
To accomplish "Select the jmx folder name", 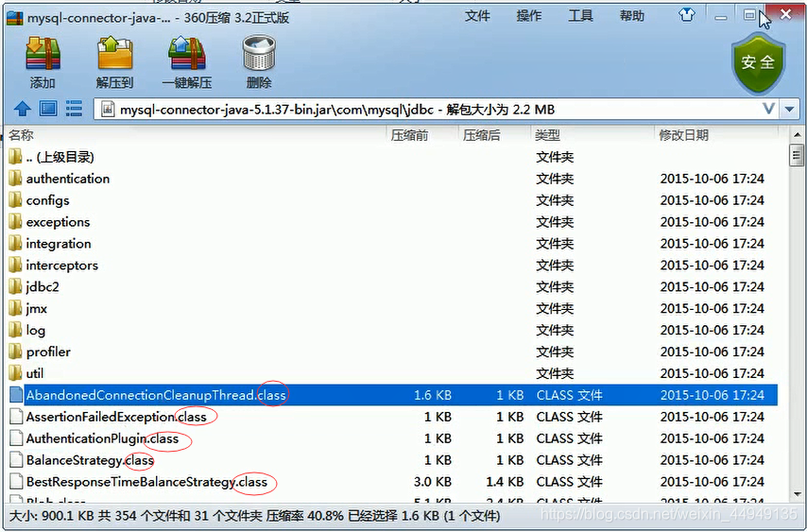I will click(37, 308).
